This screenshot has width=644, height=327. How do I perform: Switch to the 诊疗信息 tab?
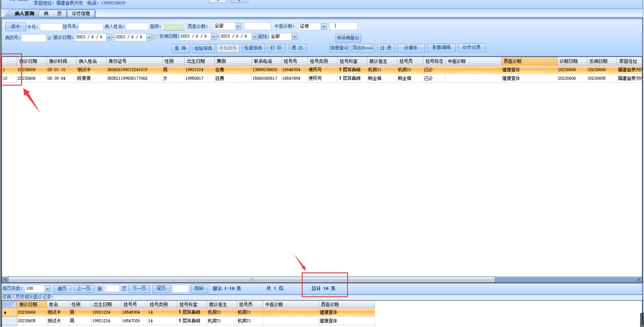pos(81,13)
